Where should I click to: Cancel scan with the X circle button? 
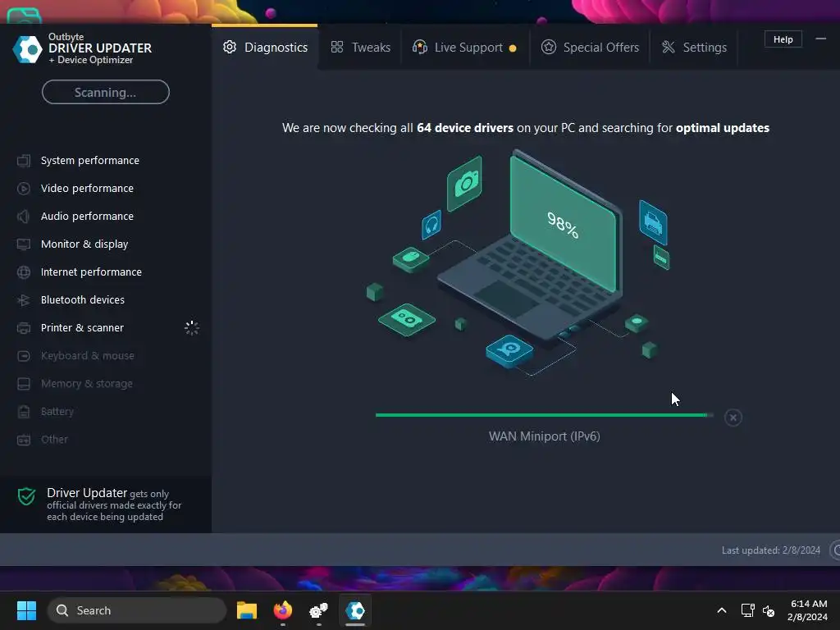click(733, 418)
